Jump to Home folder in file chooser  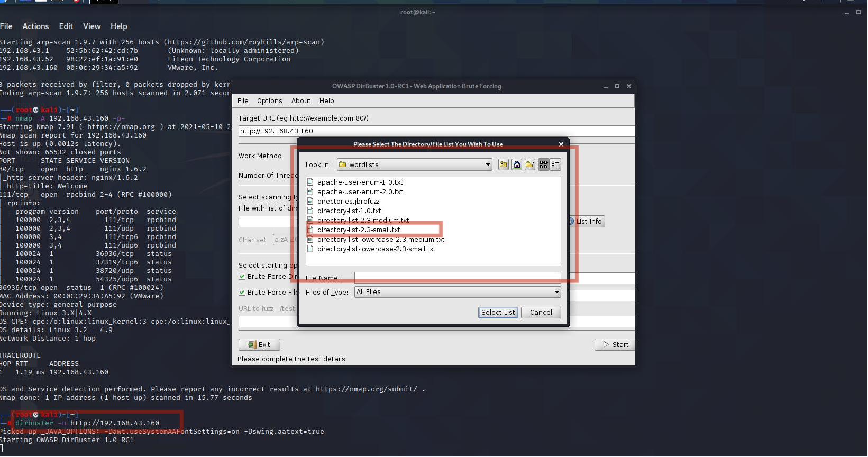(517, 164)
